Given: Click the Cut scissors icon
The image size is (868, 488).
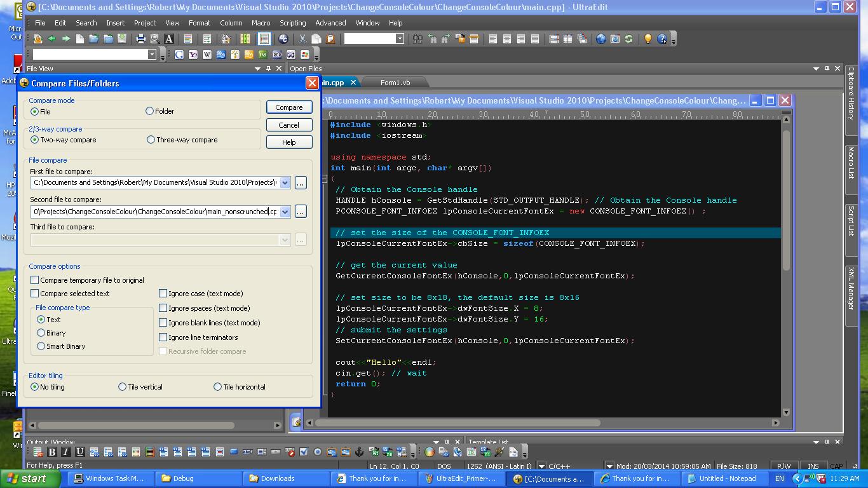Looking at the screenshot, I should [x=302, y=39].
